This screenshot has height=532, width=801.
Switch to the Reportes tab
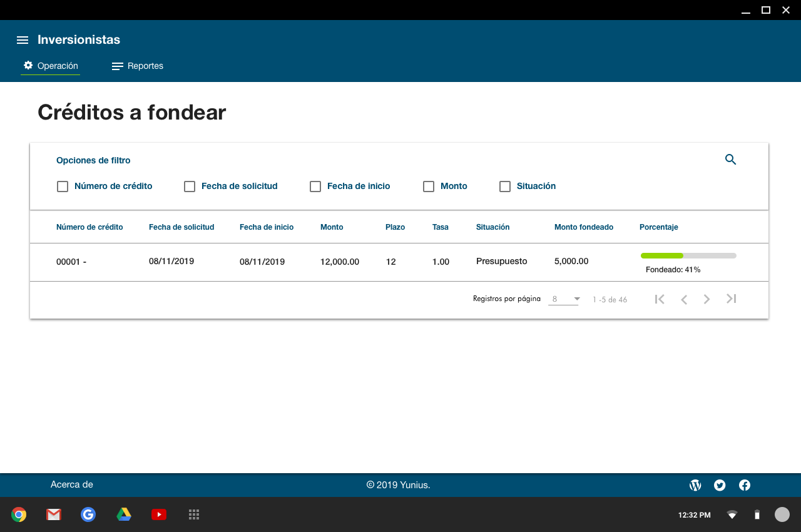point(138,66)
